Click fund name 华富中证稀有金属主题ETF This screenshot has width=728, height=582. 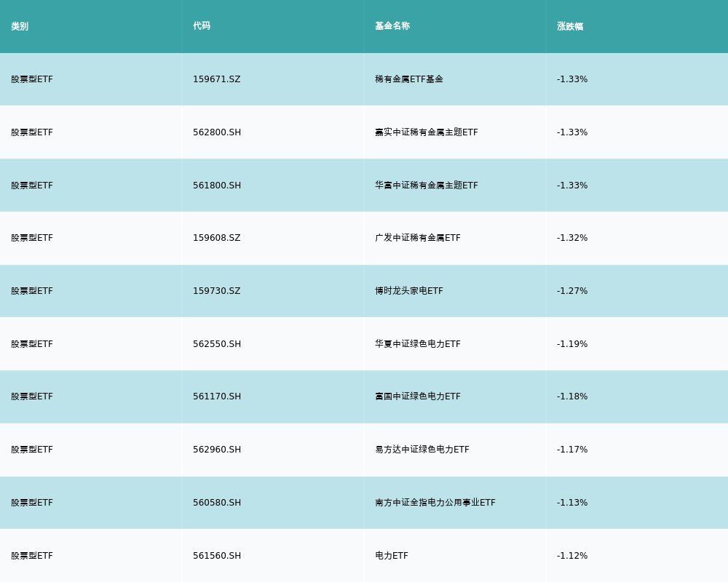(x=426, y=186)
